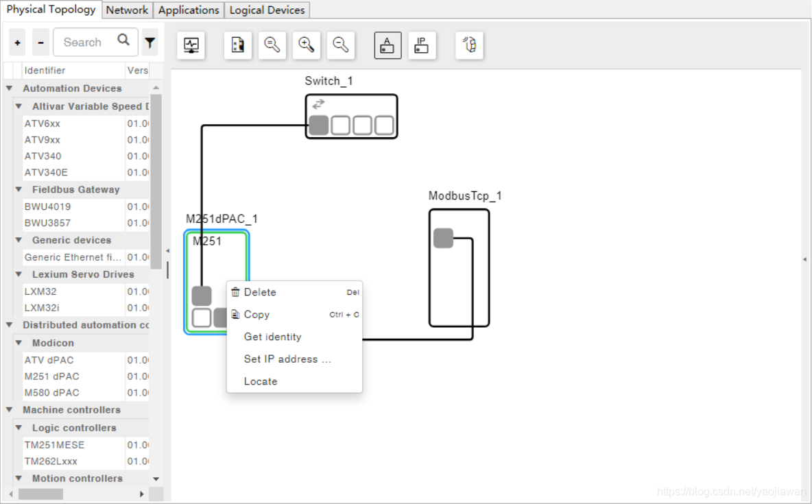Image resolution: width=812 pixels, height=504 pixels.
Task: Click the zoom in magnifier icon
Action: coord(306,45)
